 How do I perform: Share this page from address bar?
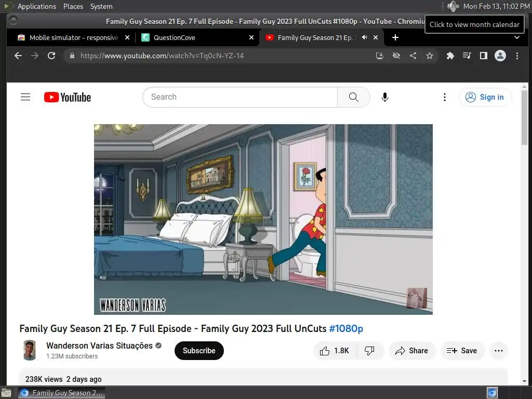[413, 56]
